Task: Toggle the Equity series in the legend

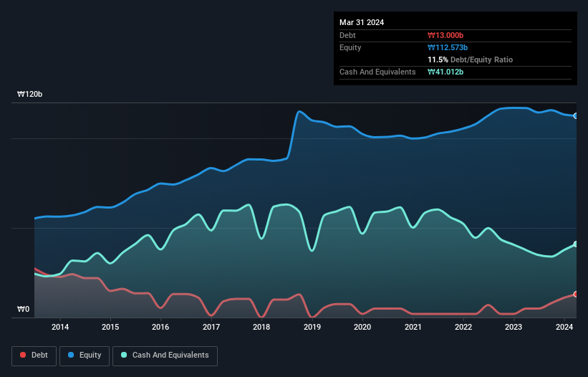Action: [85, 355]
